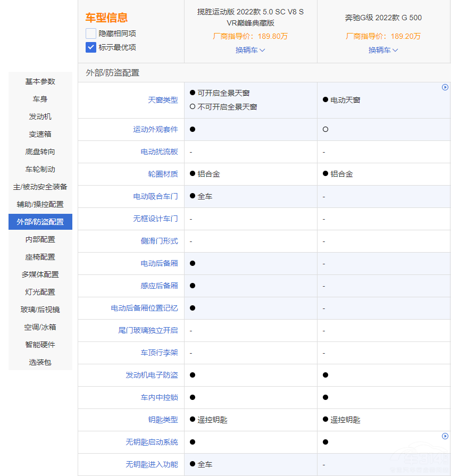Image resolution: width=451 pixels, height=476 pixels.
Task: Open the 发动机 category
Action: click(39, 116)
